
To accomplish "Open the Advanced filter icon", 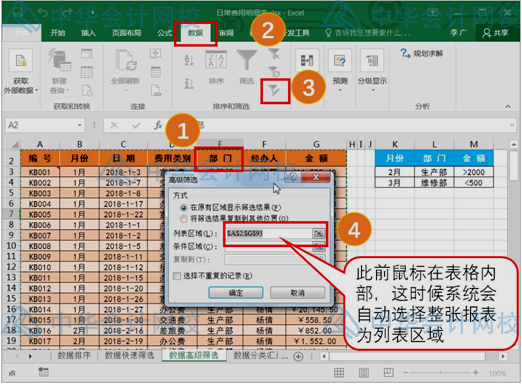I will click(275, 90).
